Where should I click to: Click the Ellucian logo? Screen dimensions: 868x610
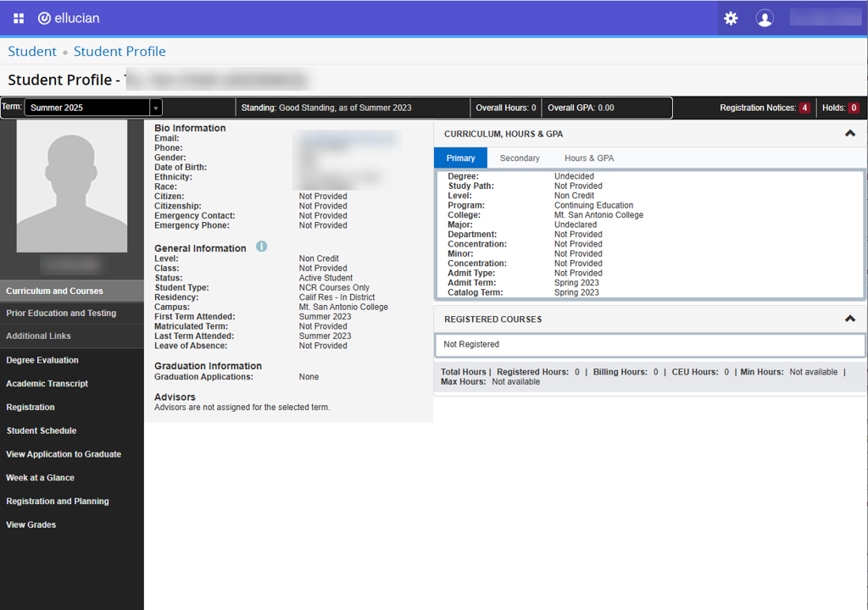[69, 18]
